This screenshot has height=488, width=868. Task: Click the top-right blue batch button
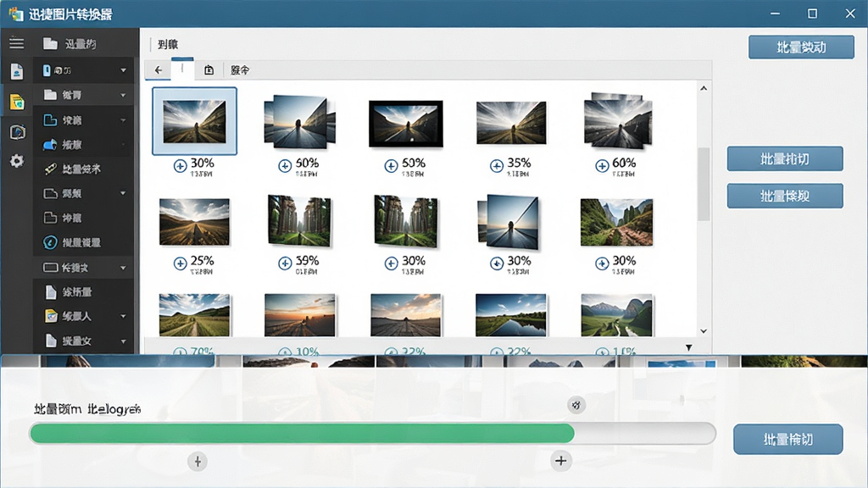(801, 47)
